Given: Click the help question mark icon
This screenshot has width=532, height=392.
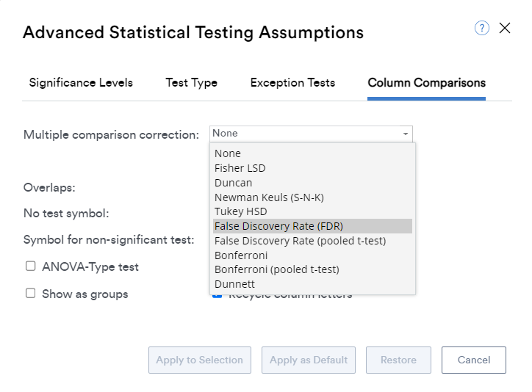Looking at the screenshot, I should [481, 29].
